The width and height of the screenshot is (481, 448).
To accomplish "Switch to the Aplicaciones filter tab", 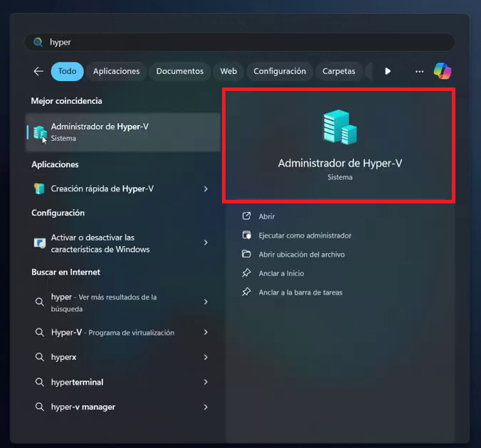I will [x=116, y=71].
